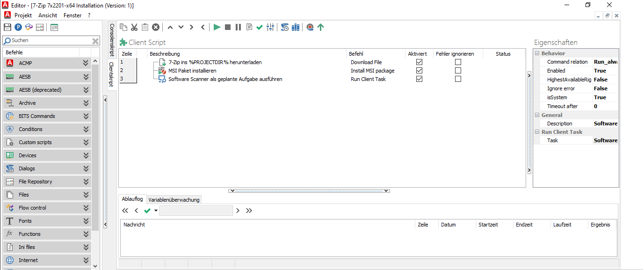Enable Fehler ignorieren for MSI Paket installieren
Screen dimensions: 644x270
(457, 70)
